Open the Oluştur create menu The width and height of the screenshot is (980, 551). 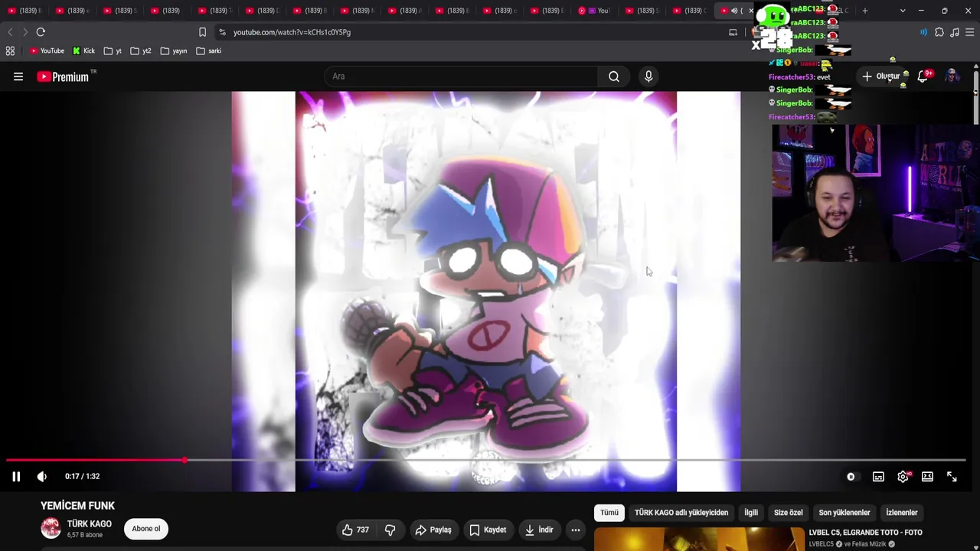pos(880,77)
